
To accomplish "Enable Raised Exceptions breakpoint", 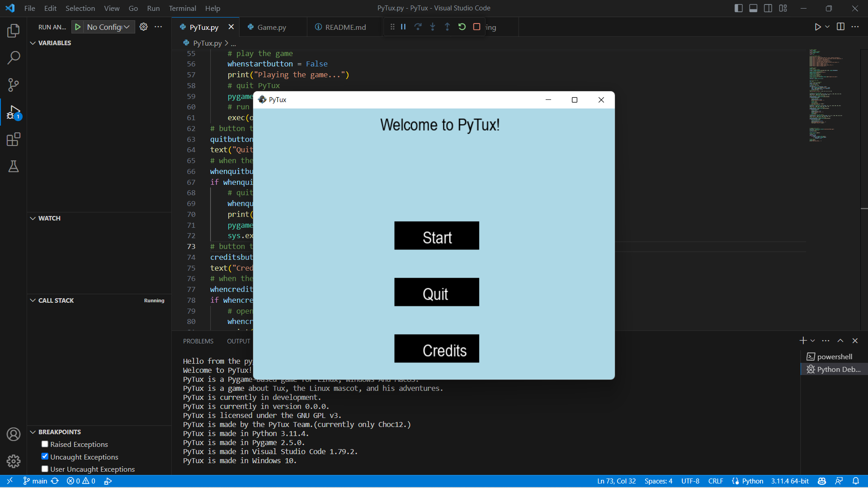I will pyautogui.click(x=45, y=444).
